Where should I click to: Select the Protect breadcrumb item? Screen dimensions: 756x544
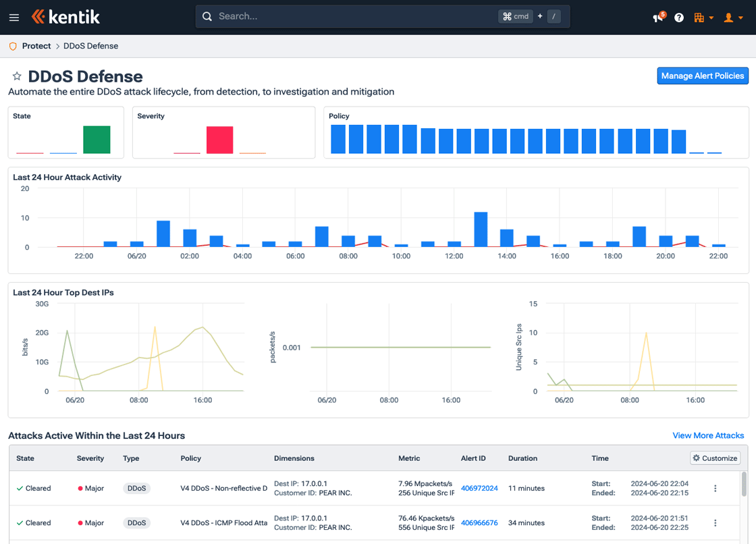(36, 46)
